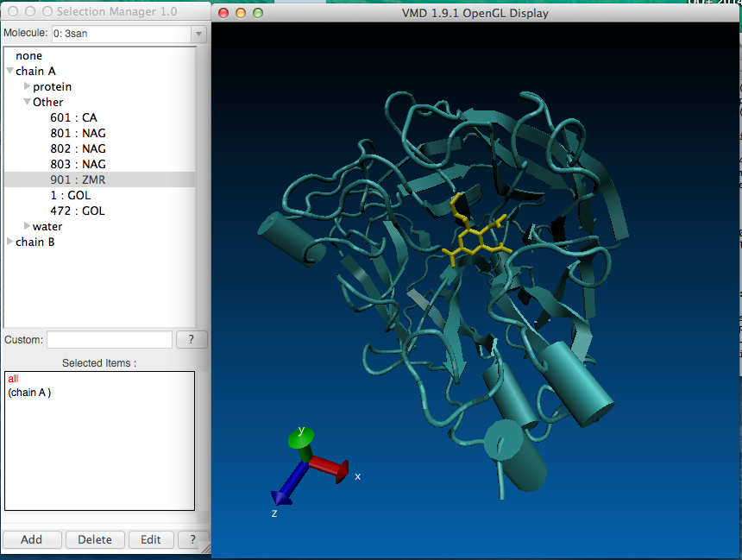Select the 601 : CA residue
This screenshot has height=560, width=742.
73,118
